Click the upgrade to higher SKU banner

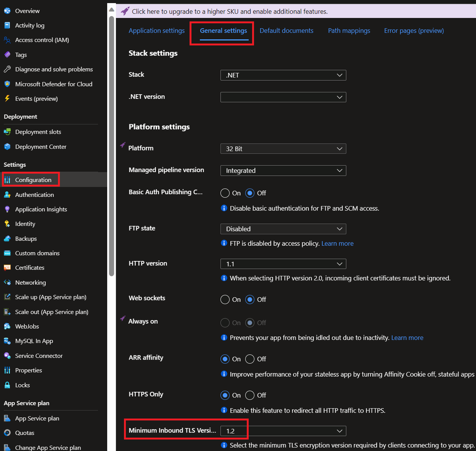(x=296, y=12)
